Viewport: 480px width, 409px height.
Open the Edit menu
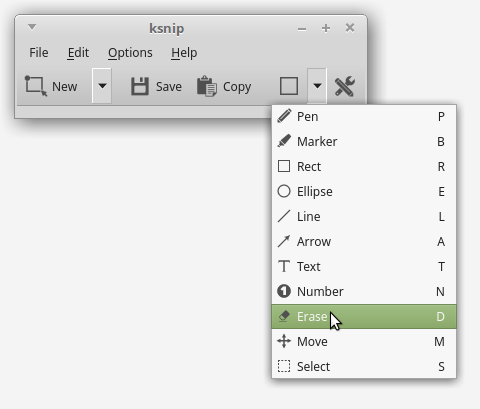pos(78,53)
